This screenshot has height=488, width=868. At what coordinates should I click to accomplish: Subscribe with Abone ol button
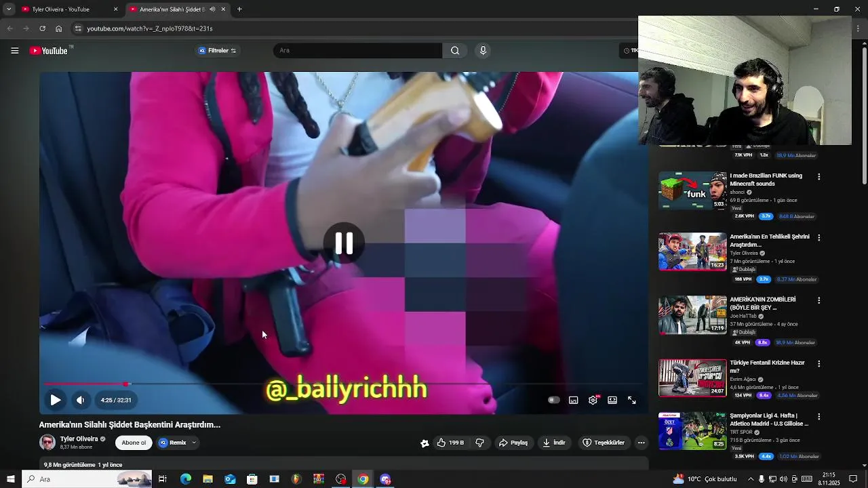(134, 443)
